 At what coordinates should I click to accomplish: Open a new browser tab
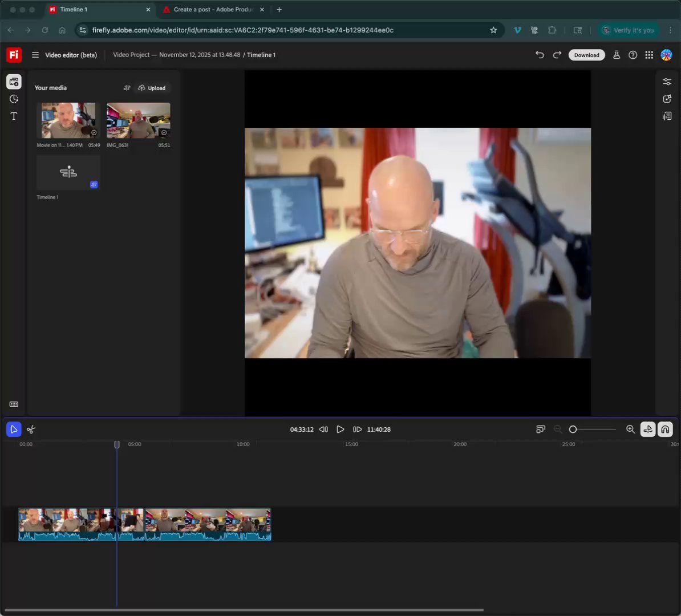(279, 10)
